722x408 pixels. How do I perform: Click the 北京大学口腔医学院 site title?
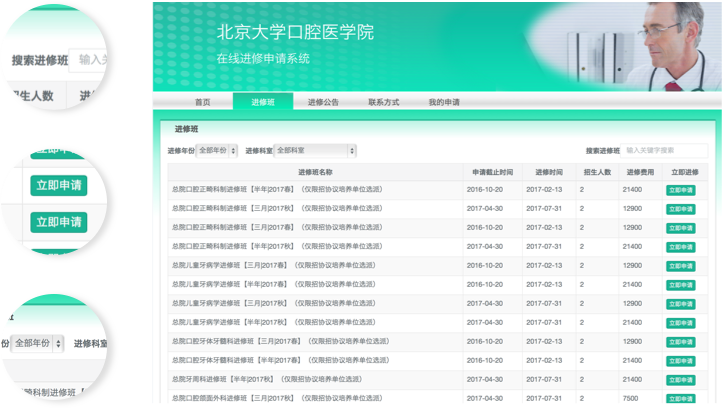[295, 32]
